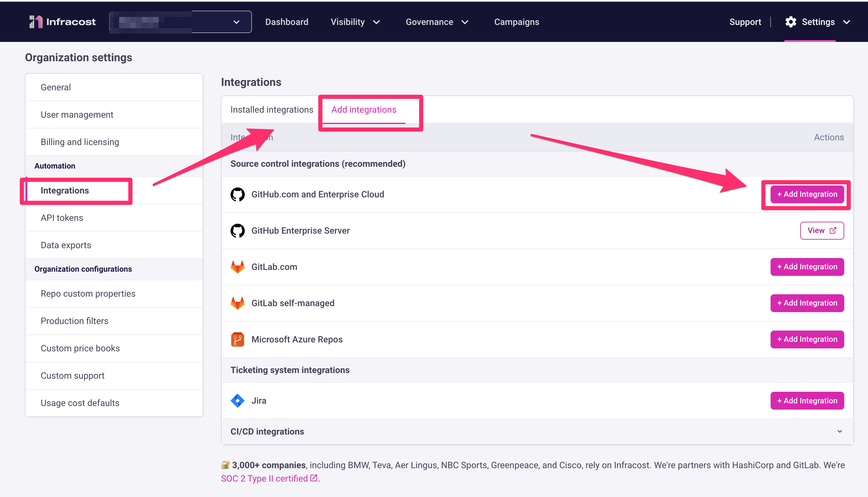Click the external-link icon on View button
Image resolution: width=868 pixels, height=497 pixels.
tap(833, 231)
